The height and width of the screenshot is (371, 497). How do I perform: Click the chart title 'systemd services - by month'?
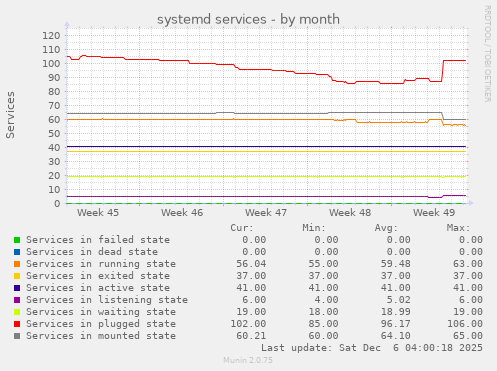248,19
